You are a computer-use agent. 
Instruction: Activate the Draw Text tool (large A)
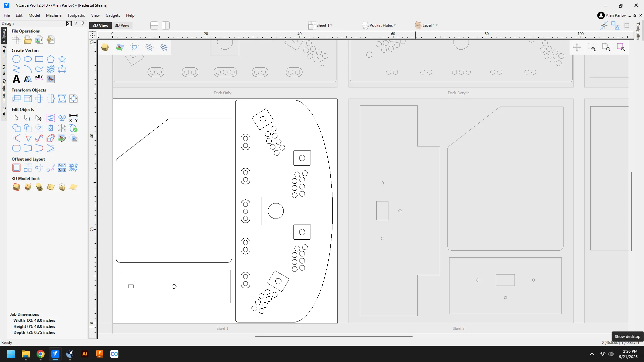(16, 79)
